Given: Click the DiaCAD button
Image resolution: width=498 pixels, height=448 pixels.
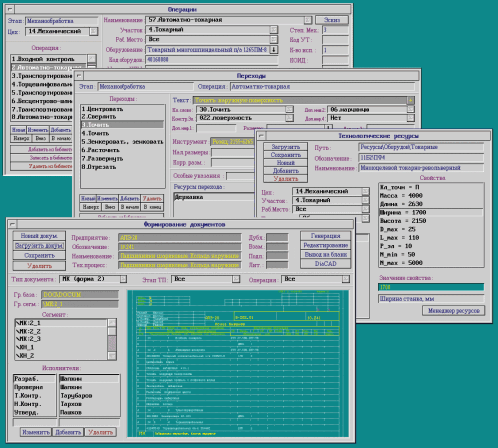Looking at the screenshot, I should (325, 264).
